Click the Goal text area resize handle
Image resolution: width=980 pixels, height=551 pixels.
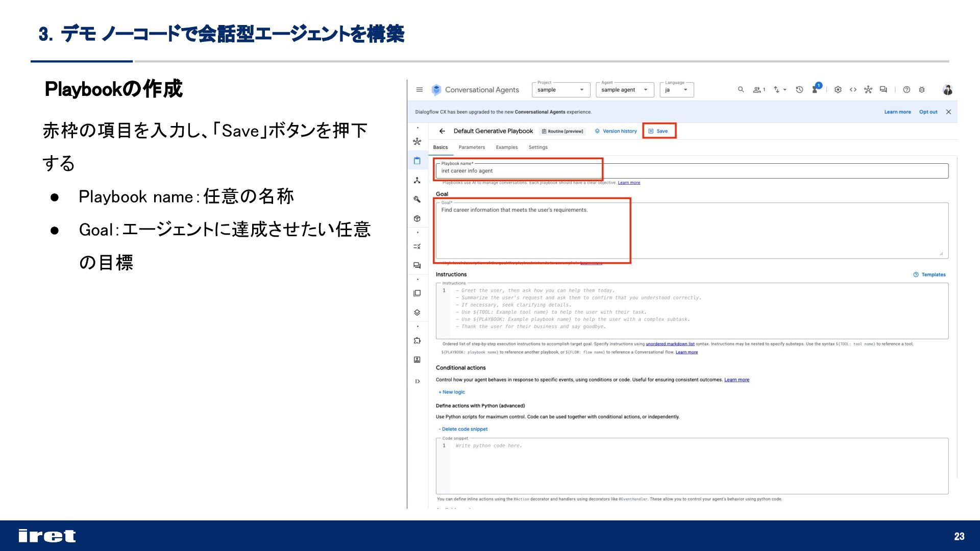click(942, 254)
